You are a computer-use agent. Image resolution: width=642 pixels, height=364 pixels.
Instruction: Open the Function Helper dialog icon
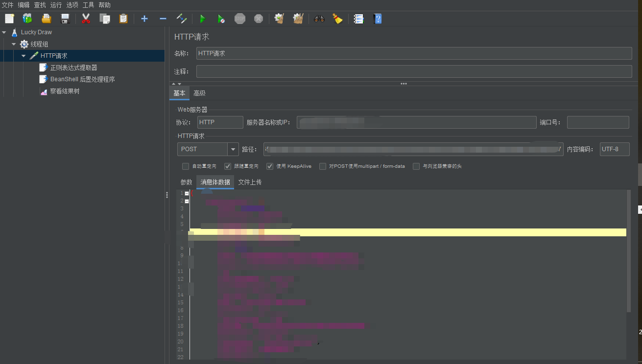359,19
